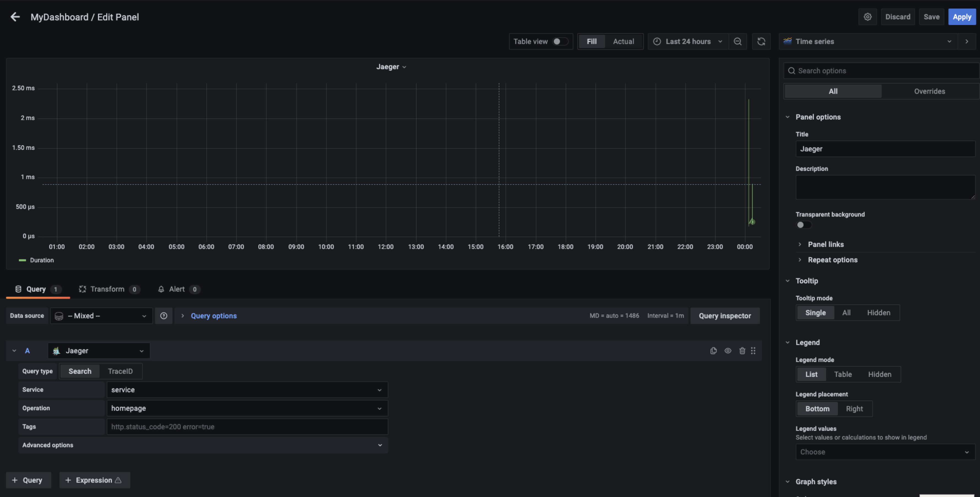Refresh the dashboard with the refresh icon
The width and height of the screenshot is (980, 497).
point(761,42)
